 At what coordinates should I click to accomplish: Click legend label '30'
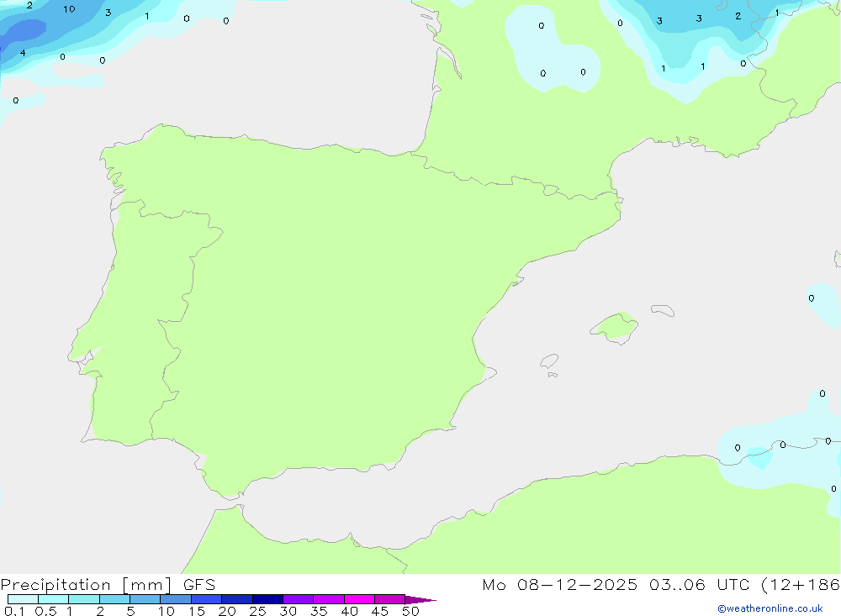pyautogui.click(x=288, y=611)
